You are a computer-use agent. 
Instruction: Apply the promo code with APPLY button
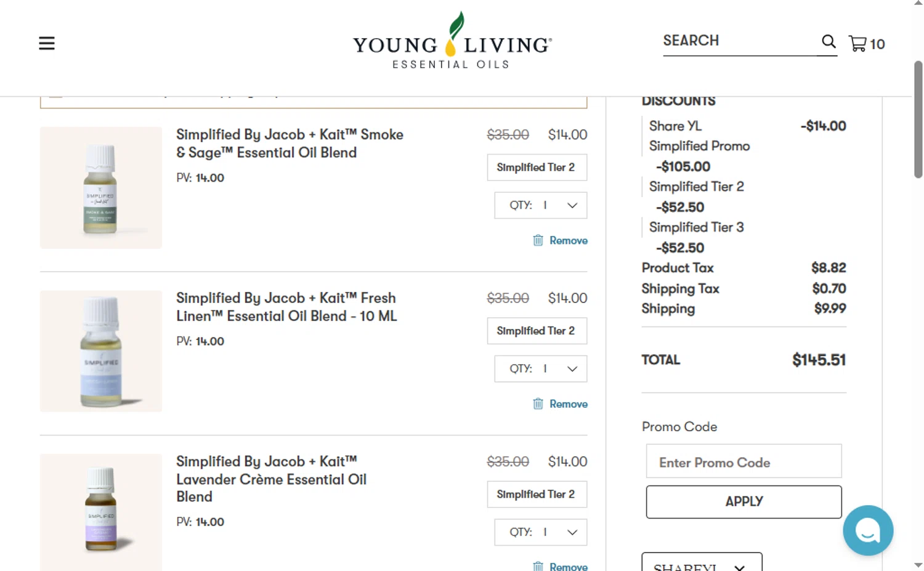(x=744, y=501)
